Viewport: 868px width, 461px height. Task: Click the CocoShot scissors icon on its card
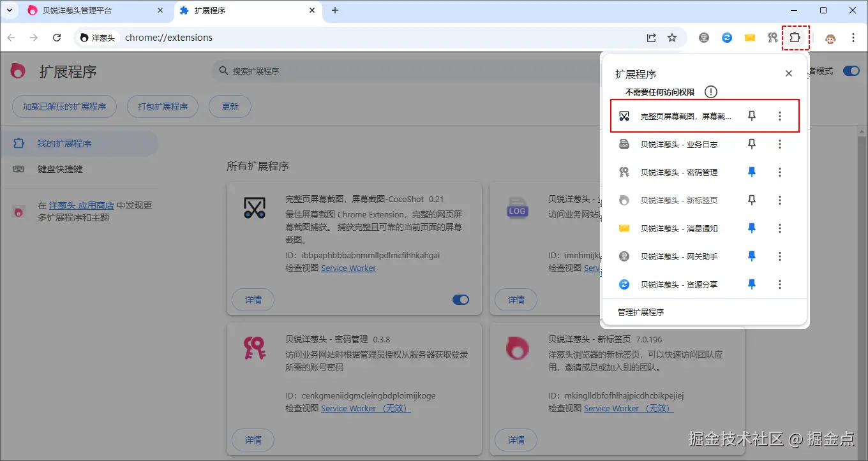click(x=254, y=209)
